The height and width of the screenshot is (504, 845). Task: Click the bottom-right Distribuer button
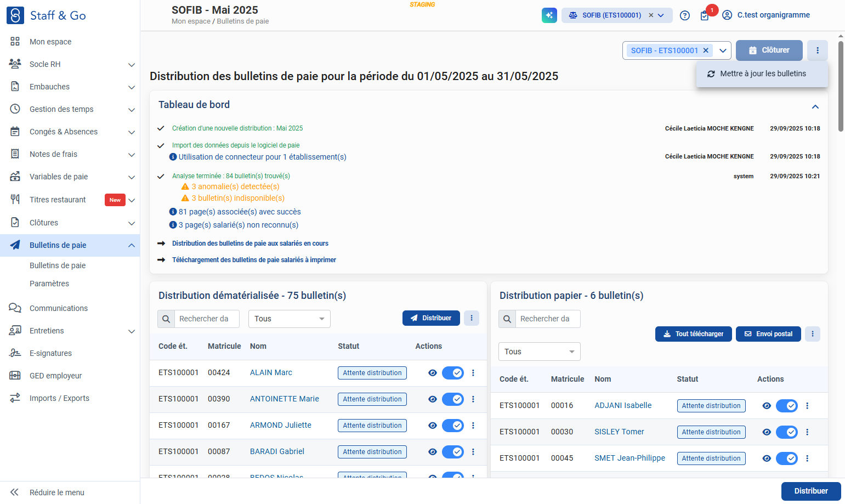pos(811,491)
